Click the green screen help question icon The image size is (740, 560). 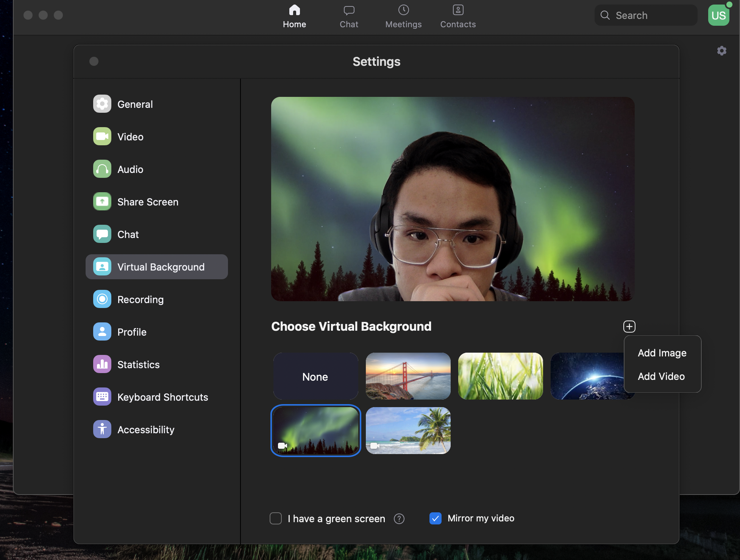(x=399, y=519)
